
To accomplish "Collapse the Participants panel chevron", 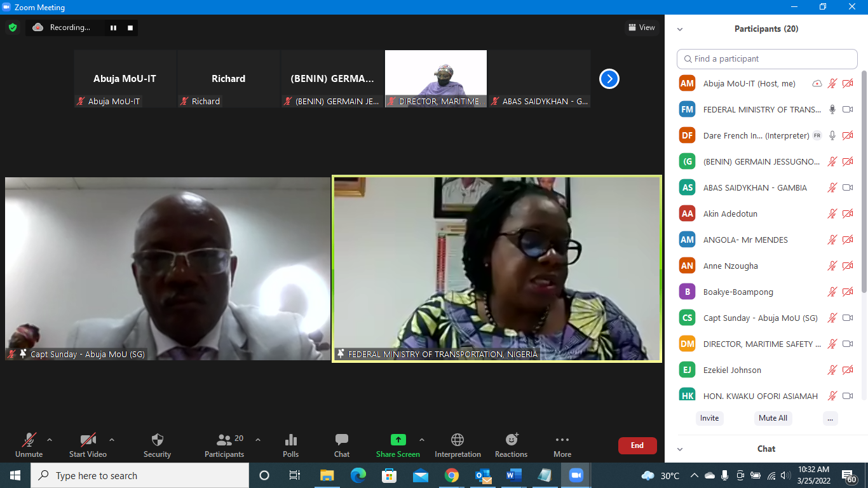I will pyautogui.click(x=680, y=29).
